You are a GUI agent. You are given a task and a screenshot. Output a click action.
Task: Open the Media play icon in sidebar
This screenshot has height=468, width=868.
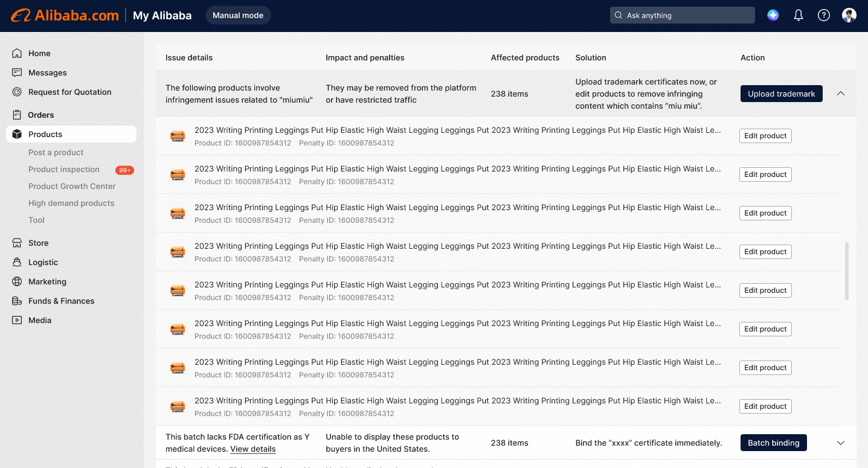[17, 320]
